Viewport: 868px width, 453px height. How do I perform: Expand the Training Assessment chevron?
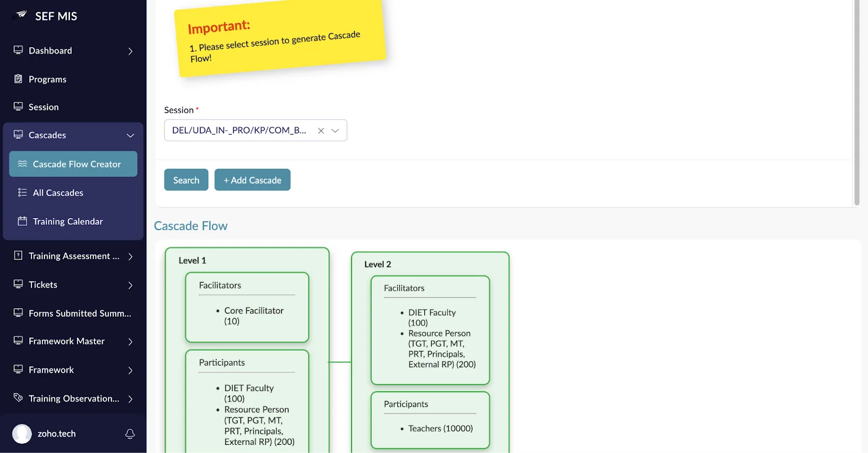[130, 257]
